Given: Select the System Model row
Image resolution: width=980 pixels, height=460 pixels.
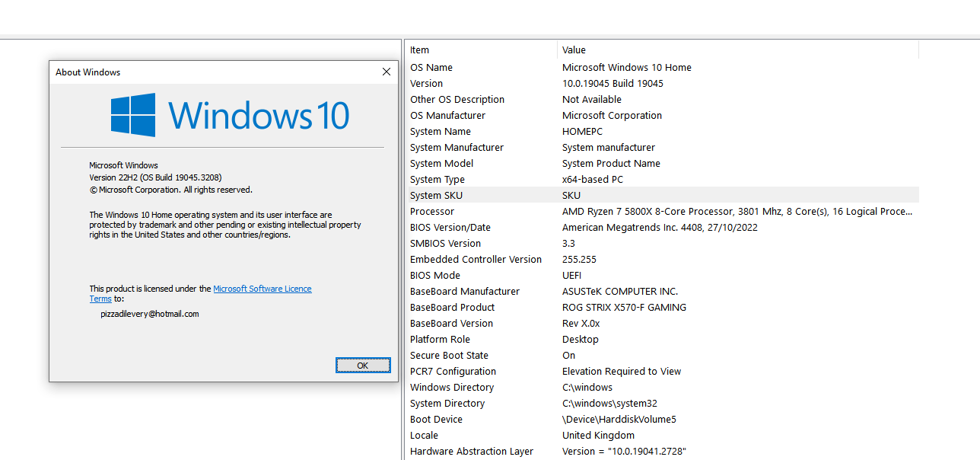Looking at the screenshot, I should point(662,164).
